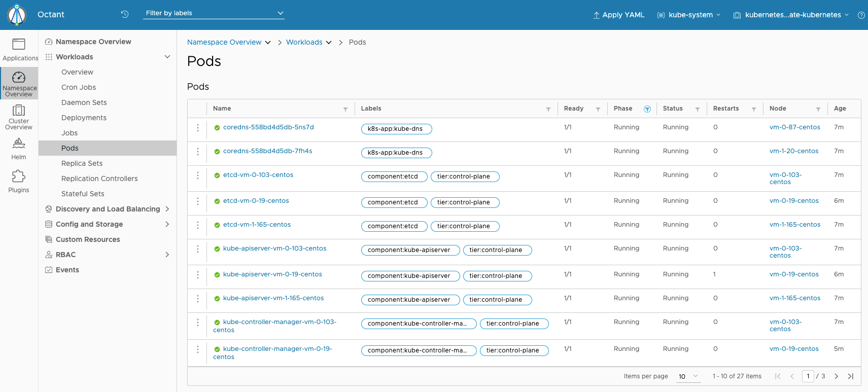868x392 pixels.
Task: Go to next page of pods
Action: 836,376
